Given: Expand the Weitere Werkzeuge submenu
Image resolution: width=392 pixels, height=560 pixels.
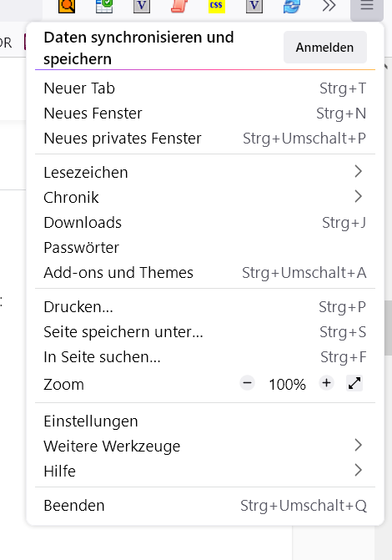Looking at the screenshot, I should (205, 446).
